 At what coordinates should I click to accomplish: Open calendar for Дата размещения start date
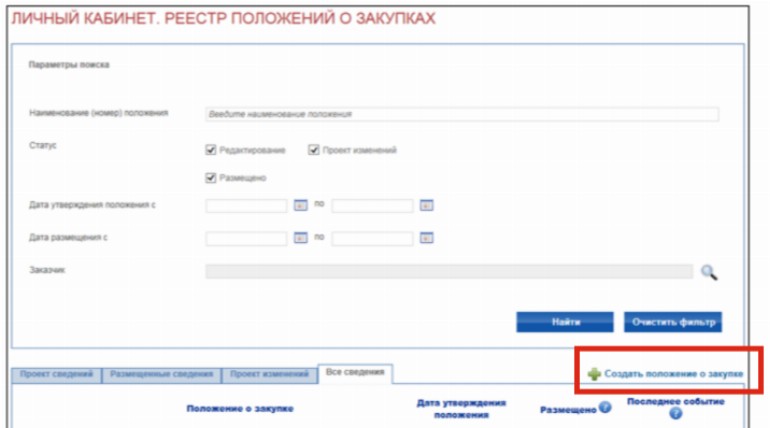299,238
